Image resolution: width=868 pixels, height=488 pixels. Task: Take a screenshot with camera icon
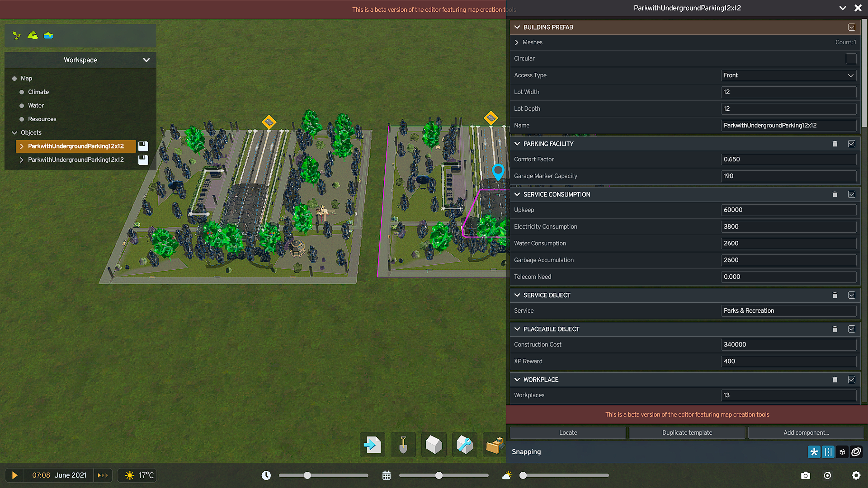pos(806,475)
